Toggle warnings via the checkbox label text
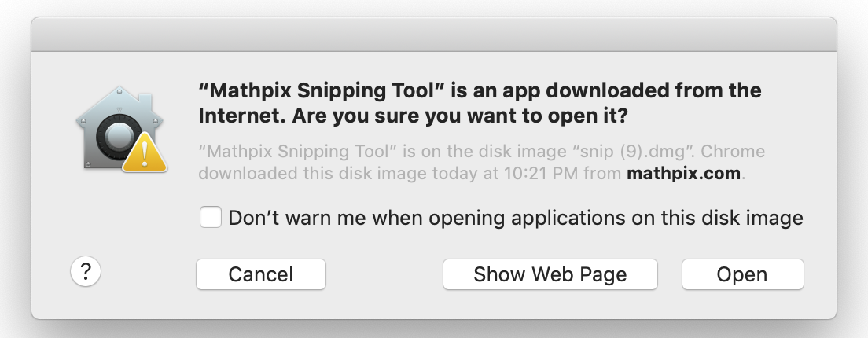The image size is (868, 338). pyautogui.click(x=516, y=218)
